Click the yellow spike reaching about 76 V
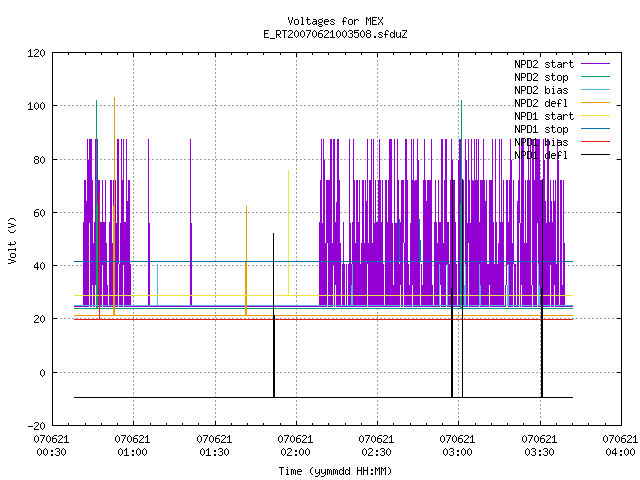 tap(288, 233)
